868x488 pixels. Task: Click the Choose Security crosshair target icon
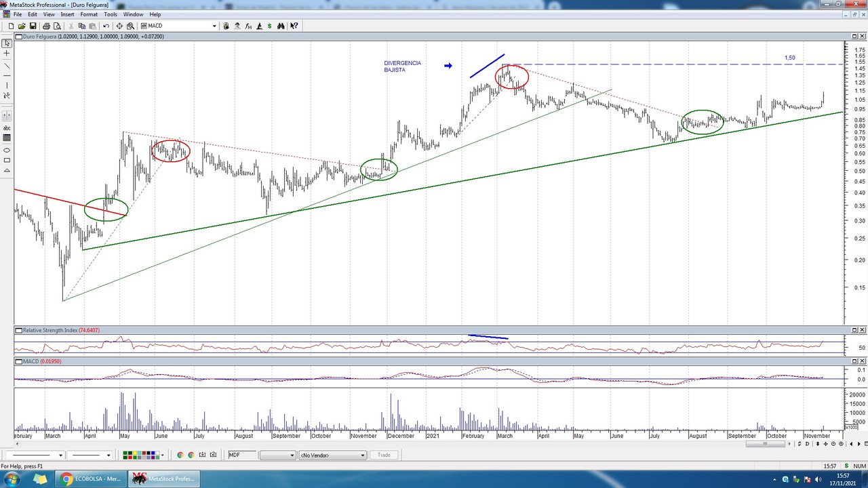[119, 26]
